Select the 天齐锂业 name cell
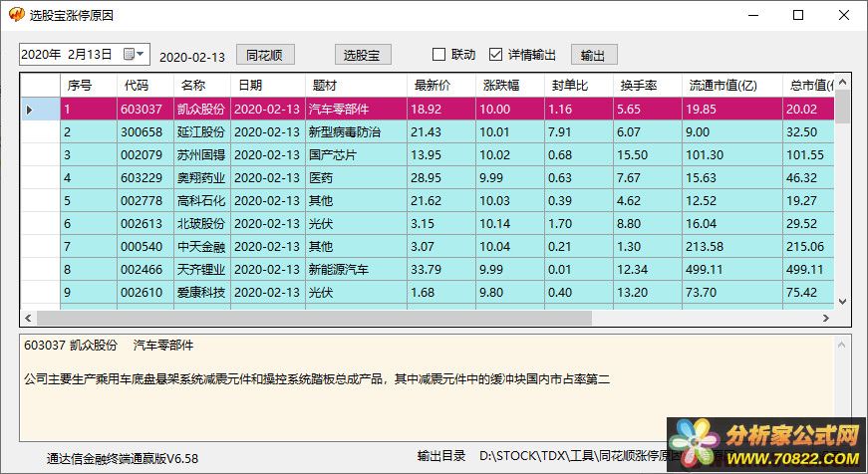Screen dimensions: 868x474 click(x=201, y=269)
